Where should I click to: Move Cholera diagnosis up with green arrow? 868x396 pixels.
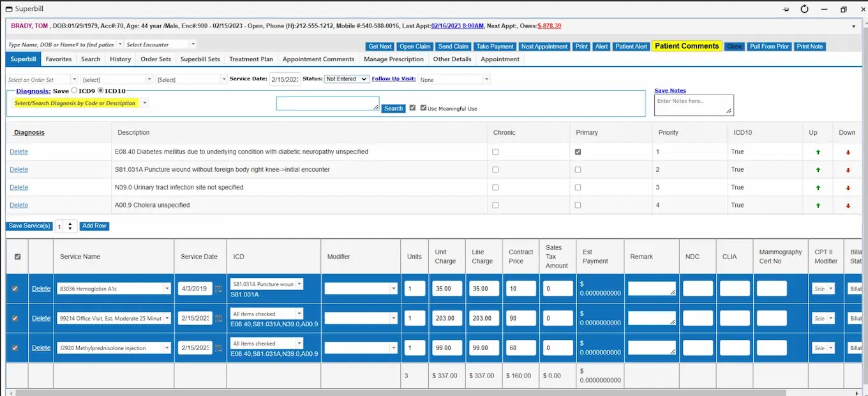[818, 206]
